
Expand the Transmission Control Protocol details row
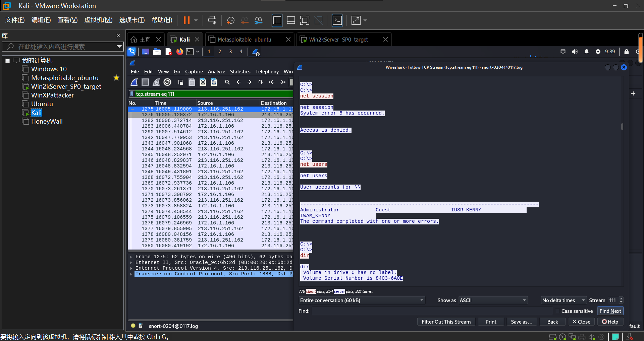pyautogui.click(x=131, y=274)
